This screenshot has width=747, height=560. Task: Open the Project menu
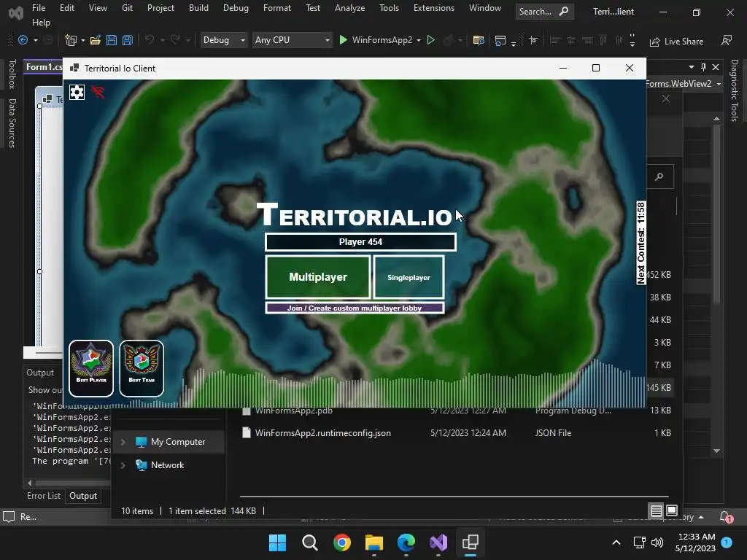click(x=160, y=8)
